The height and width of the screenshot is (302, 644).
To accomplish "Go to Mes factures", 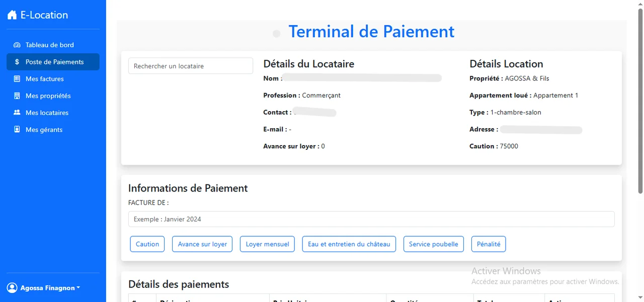I will tap(53, 79).
